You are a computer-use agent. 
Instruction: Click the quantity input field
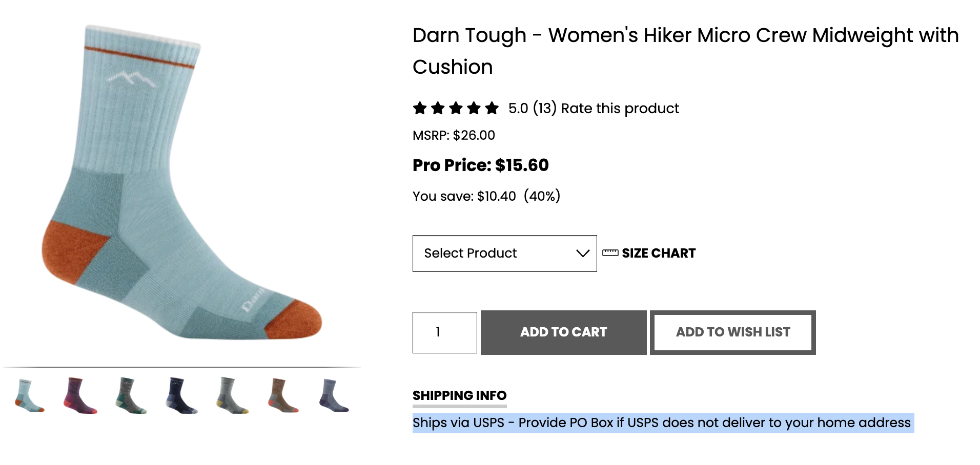[x=445, y=332]
